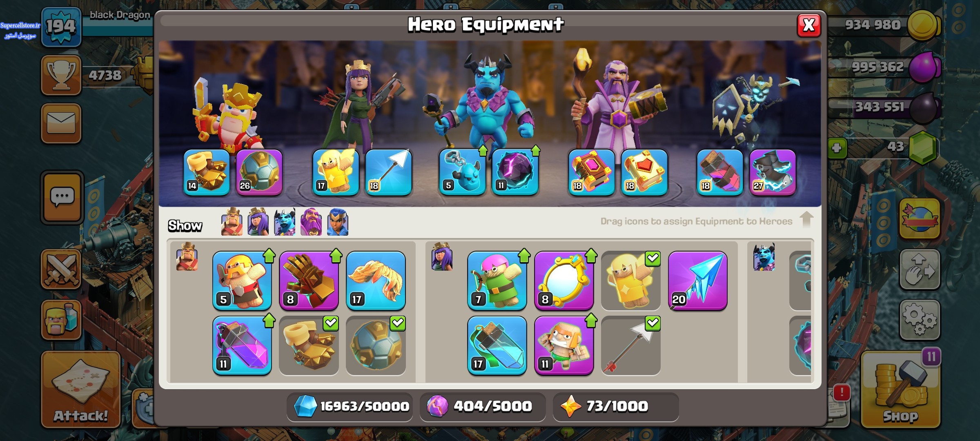
Task: Open the Minion Prince level 5 henchmen puppet
Action: point(463,172)
